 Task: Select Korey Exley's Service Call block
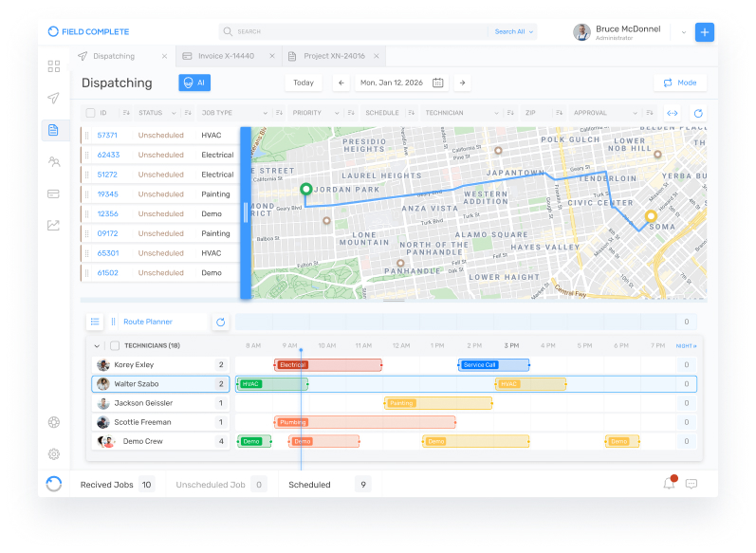[493, 365]
